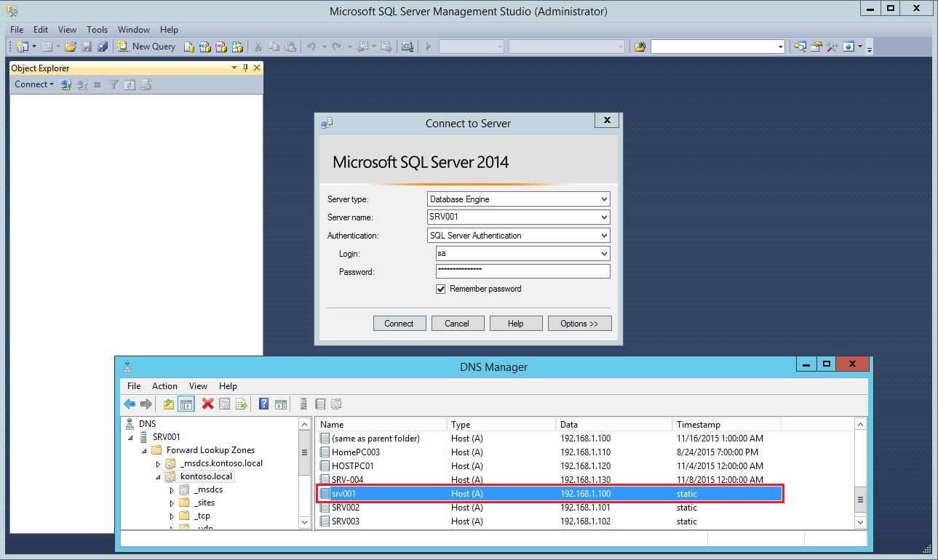Click the Find in Files folder icon
The image size is (938, 560).
click(640, 47)
